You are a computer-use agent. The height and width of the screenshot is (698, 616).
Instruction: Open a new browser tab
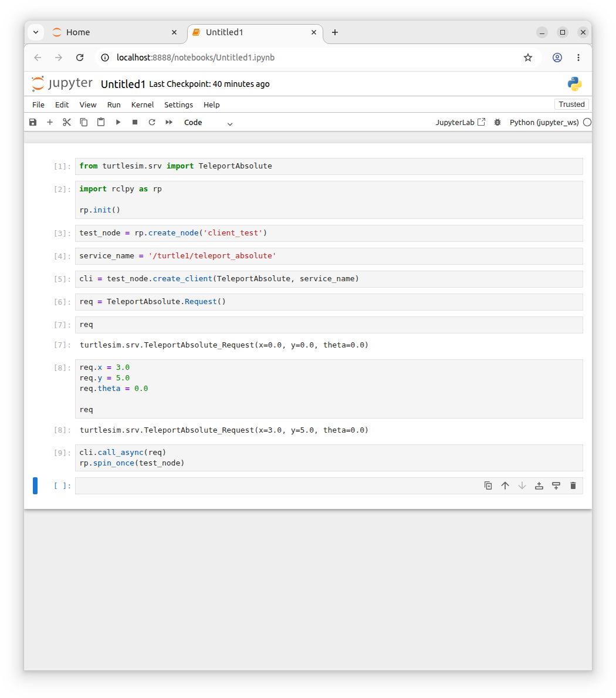pos(335,32)
